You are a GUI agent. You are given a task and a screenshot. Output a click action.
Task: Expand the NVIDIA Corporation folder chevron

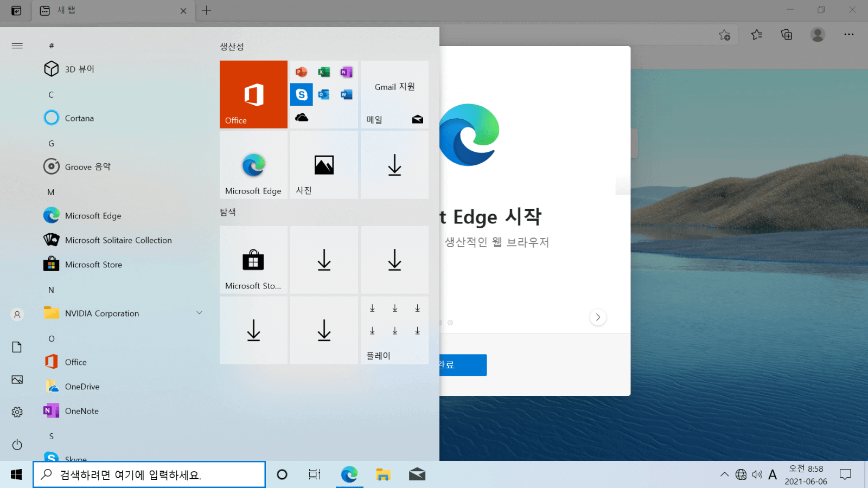click(199, 313)
